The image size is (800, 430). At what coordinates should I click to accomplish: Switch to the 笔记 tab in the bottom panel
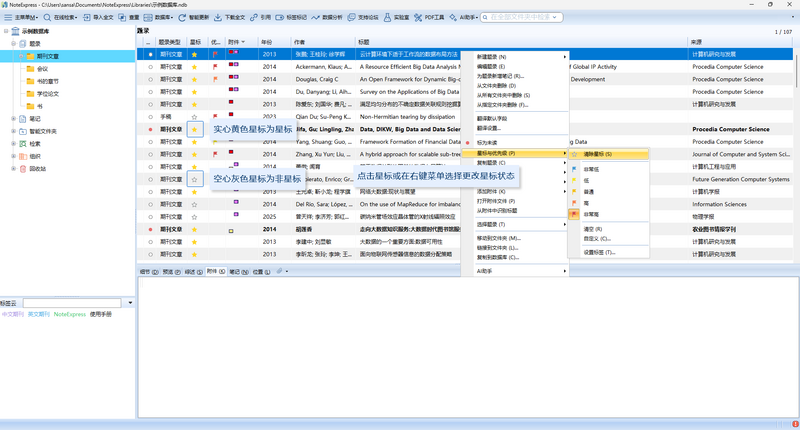[x=238, y=272]
